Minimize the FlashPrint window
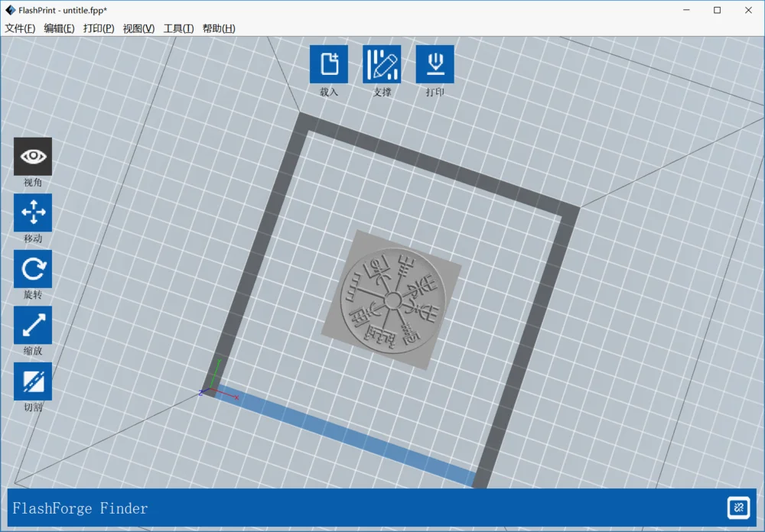The height and width of the screenshot is (532, 765). 686,10
